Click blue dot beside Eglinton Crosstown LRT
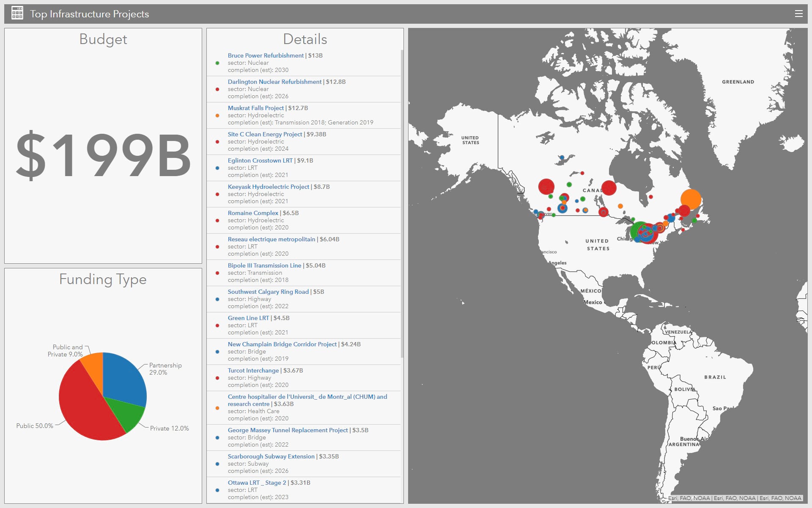The width and height of the screenshot is (812, 508). click(217, 168)
